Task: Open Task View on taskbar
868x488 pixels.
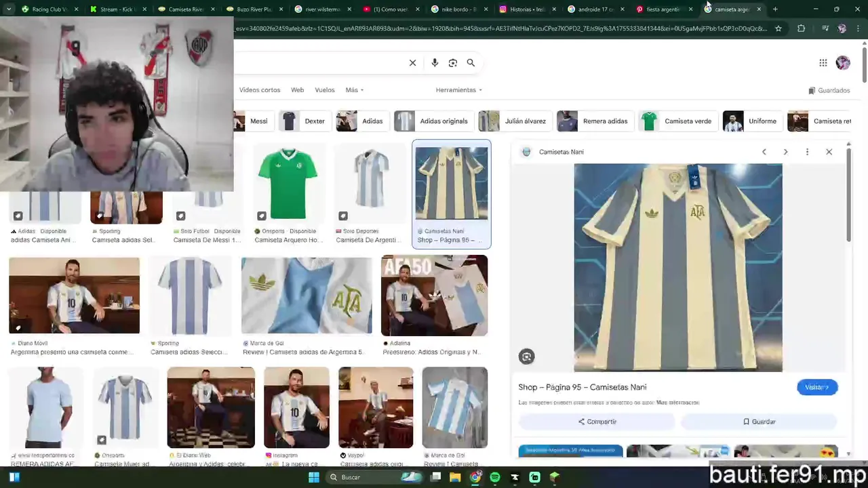Action: click(436, 477)
